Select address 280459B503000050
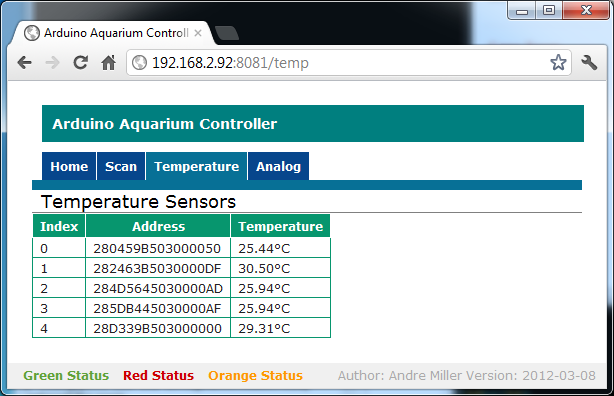 pyautogui.click(x=157, y=249)
